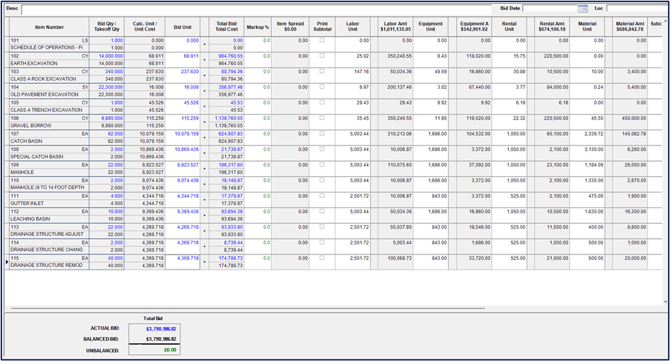This screenshot has width=670, height=361.
Task: Select material amount 450,000.00 for Gravel Borrow
Action: coord(630,118)
